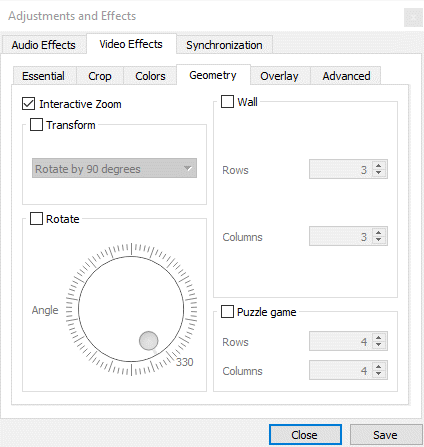Screen dimensions: 424x447
Task: Enable the Rotate checkbox
Action: (x=36, y=219)
